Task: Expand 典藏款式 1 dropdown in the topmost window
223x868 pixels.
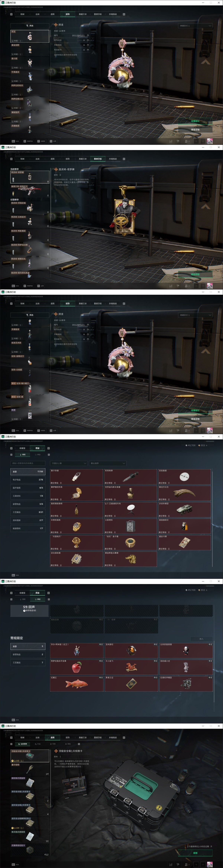Action: [195, 26]
